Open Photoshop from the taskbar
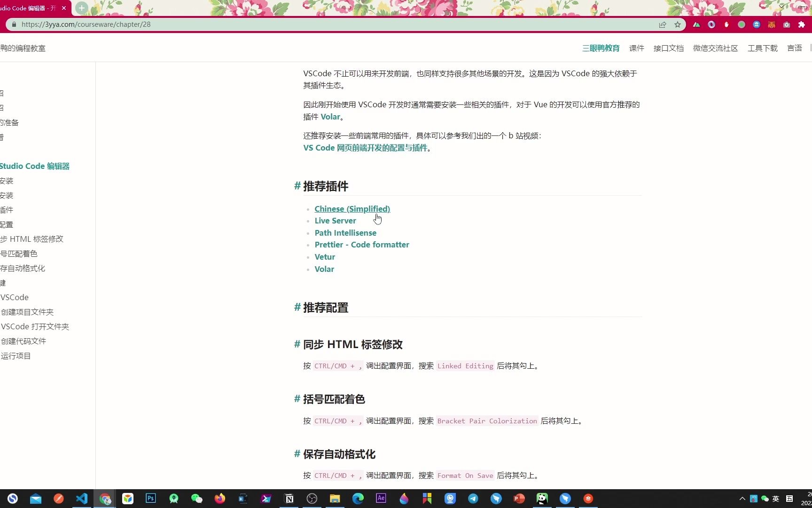 click(151, 499)
